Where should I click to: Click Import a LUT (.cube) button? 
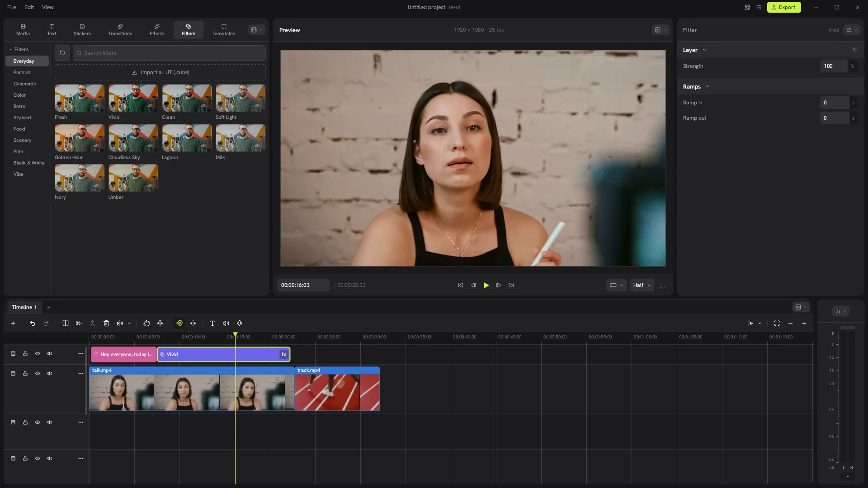point(160,73)
